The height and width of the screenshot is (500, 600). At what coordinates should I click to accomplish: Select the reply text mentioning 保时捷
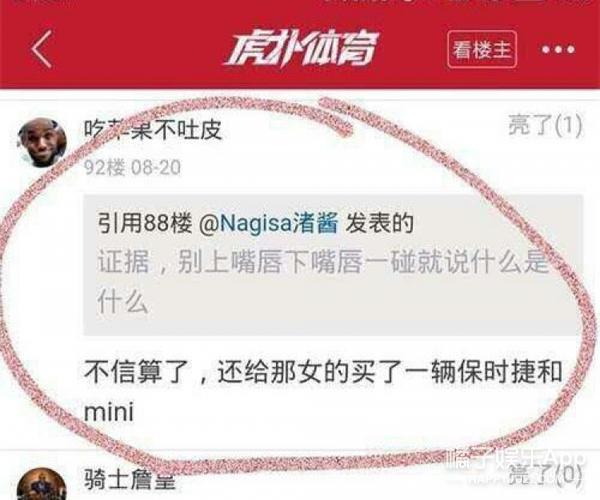point(323,392)
